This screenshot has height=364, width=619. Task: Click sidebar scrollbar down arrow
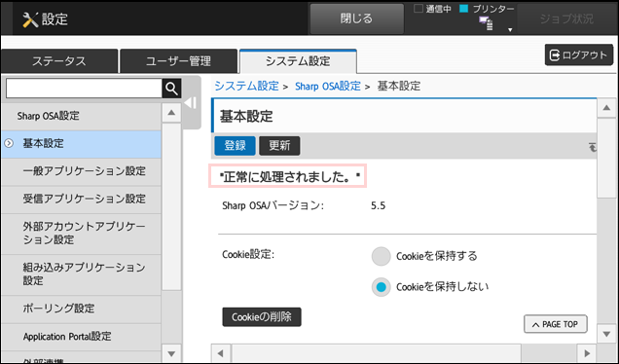171,353
